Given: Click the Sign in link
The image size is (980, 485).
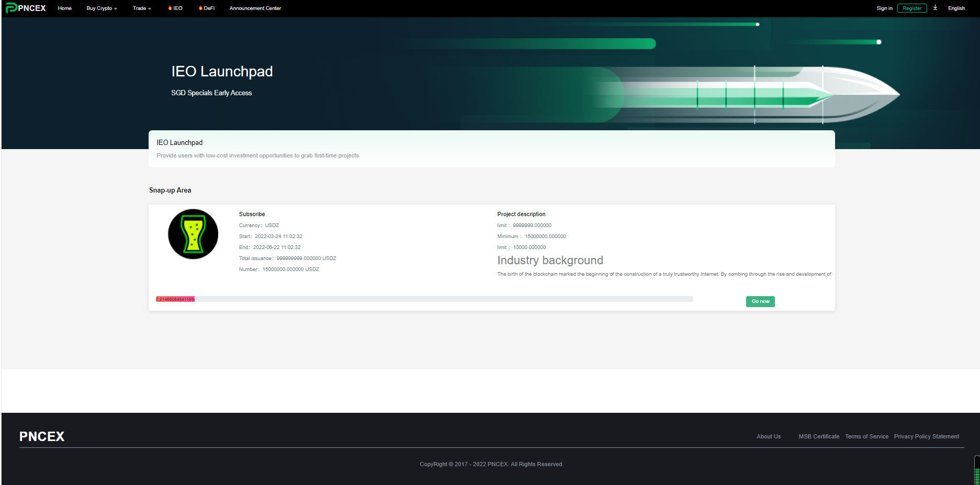Looking at the screenshot, I should 884,8.
